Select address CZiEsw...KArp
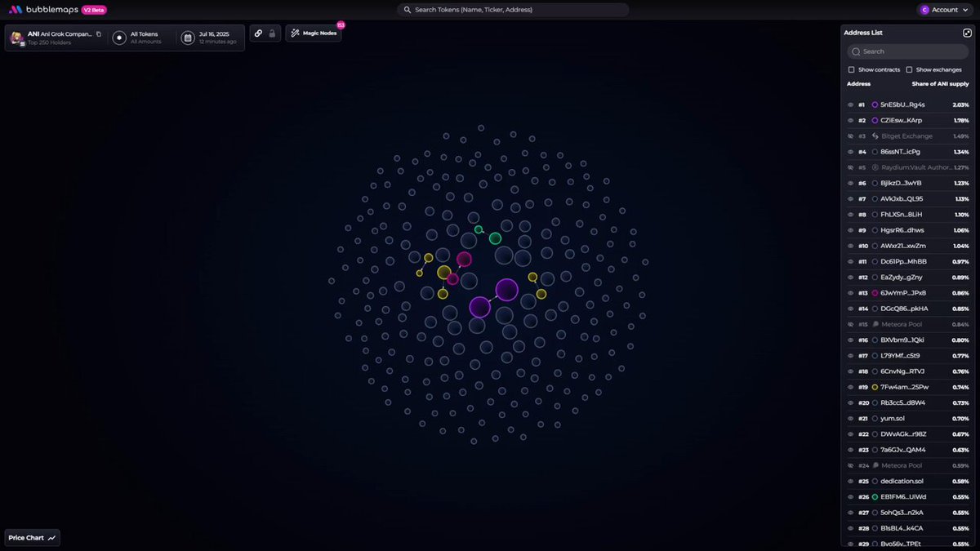 pyautogui.click(x=902, y=120)
